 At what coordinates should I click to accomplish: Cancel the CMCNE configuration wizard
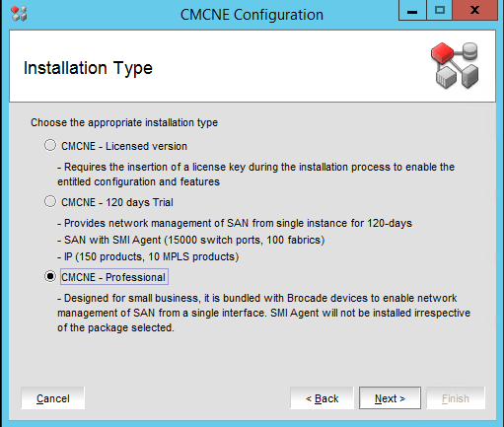pos(52,398)
